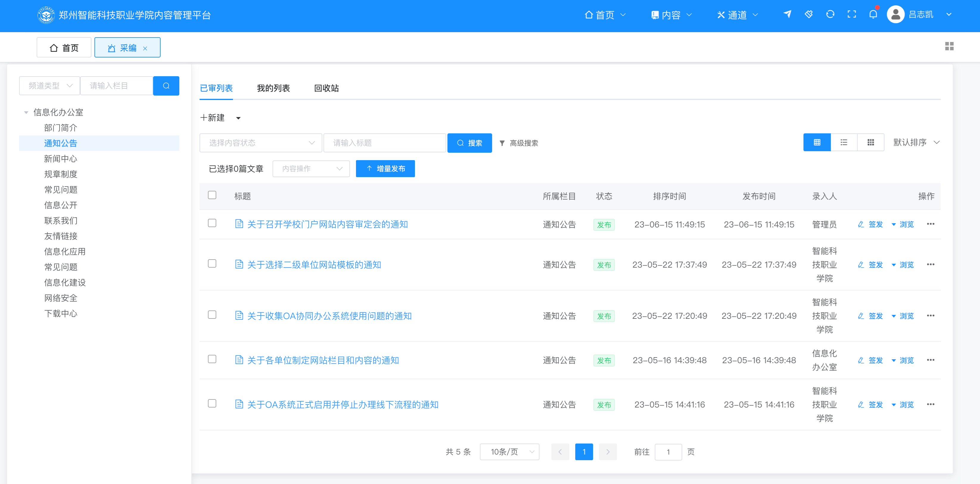Open the notification bell

pyautogui.click(x=873, y=15)
